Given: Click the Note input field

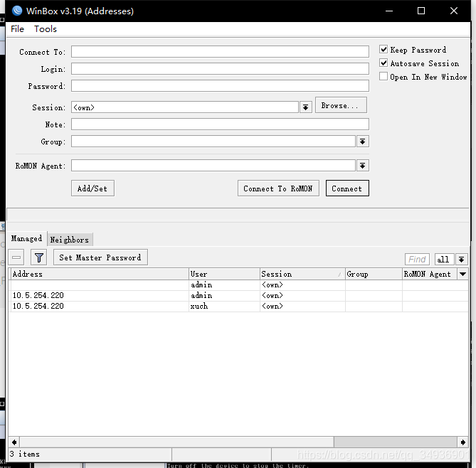Looking at the screenshot, I should 220,124.
